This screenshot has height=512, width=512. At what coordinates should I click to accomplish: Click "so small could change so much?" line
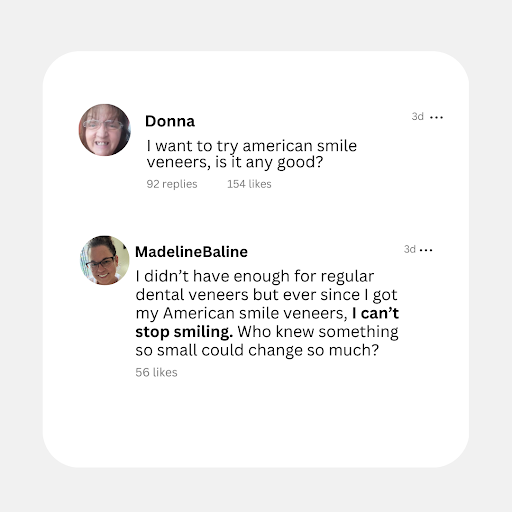coord(257,350)
